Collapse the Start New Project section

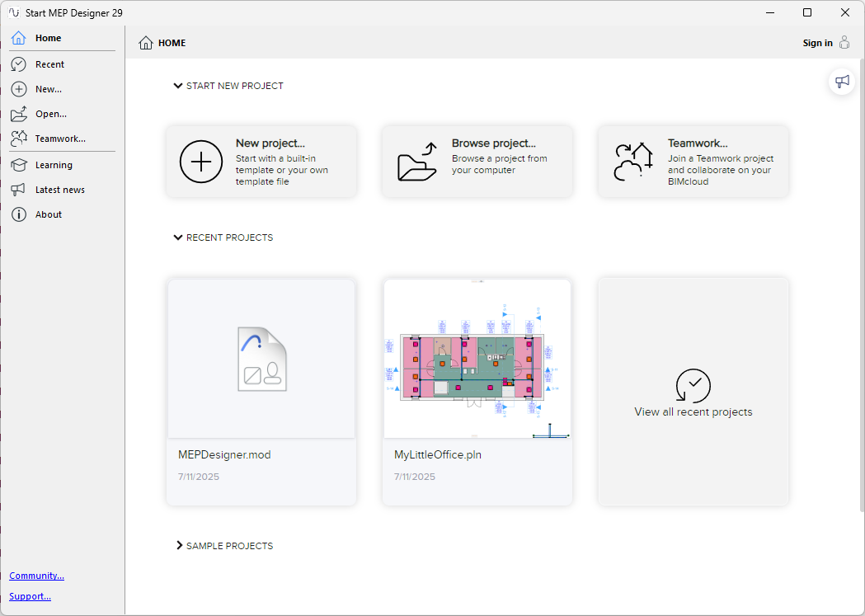178,86
